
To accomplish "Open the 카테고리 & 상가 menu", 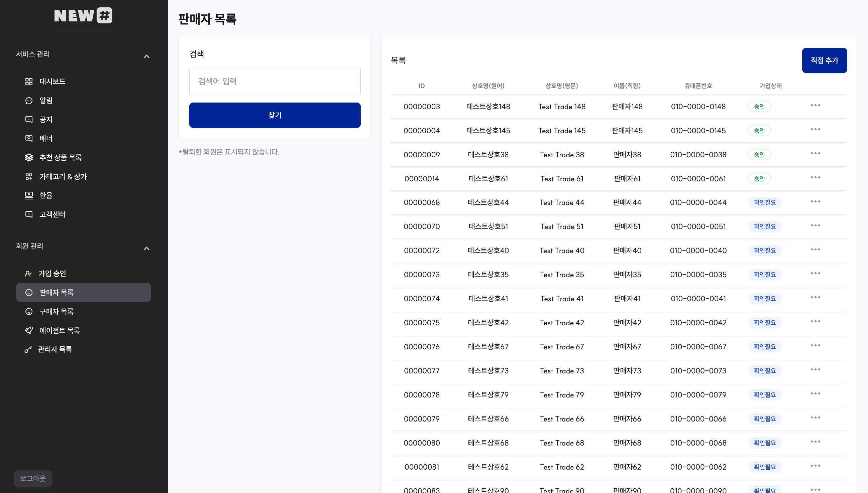I will [x=63, y=176].
